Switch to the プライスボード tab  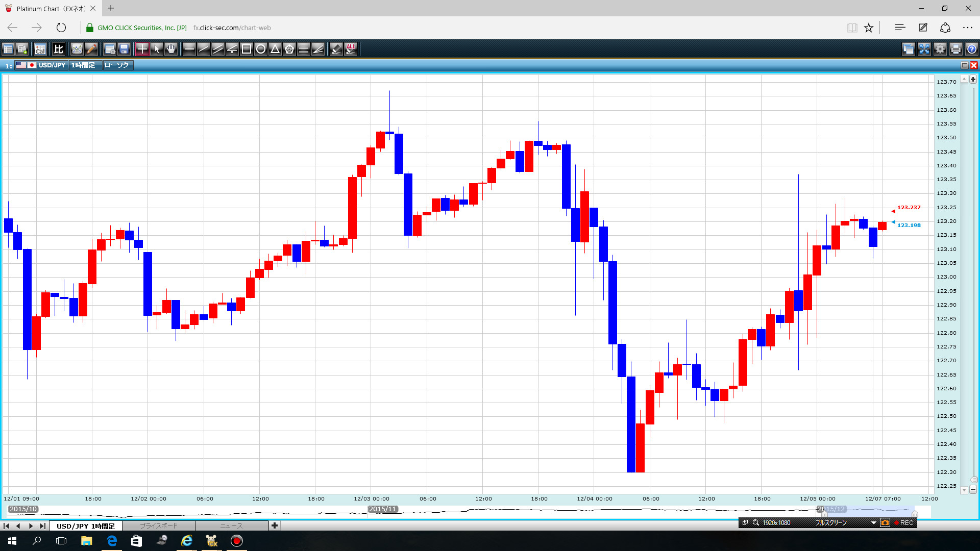(x=158, y=525)
